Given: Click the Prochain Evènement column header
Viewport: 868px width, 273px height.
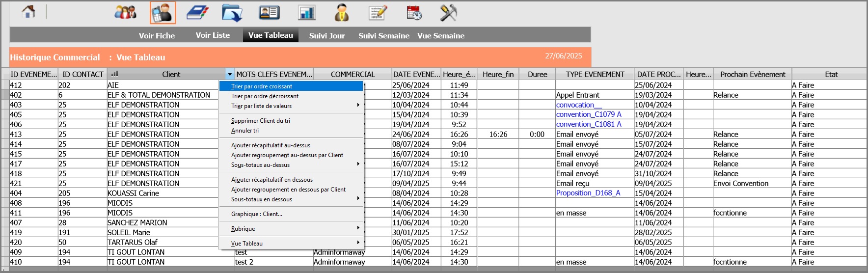Looking at the screenshot, I should coord(753,74).
